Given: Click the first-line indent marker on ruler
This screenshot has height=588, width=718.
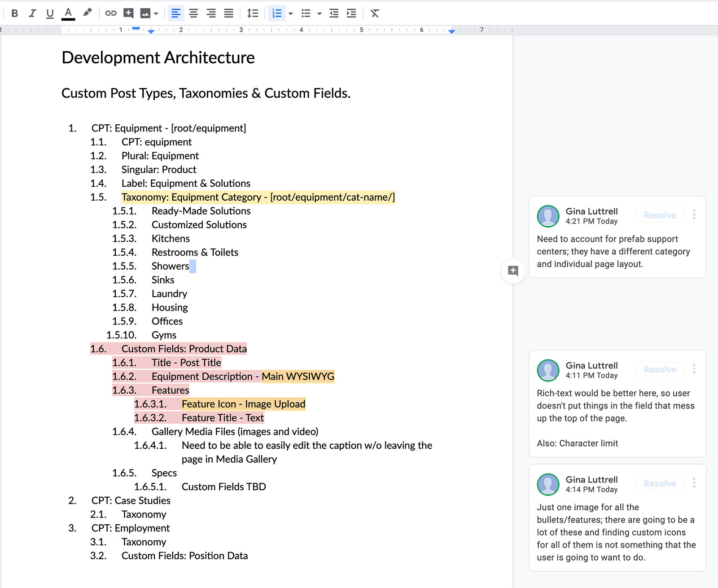Looking at the screenshot, I should pyautogui.click(x=136, y=28).
